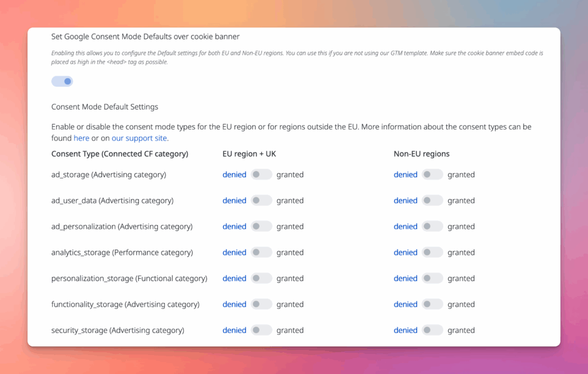Disable Google Consent Mode Defaults toggle
The image size is (588, 374).
pyautogui.click(x=62, y=81)
